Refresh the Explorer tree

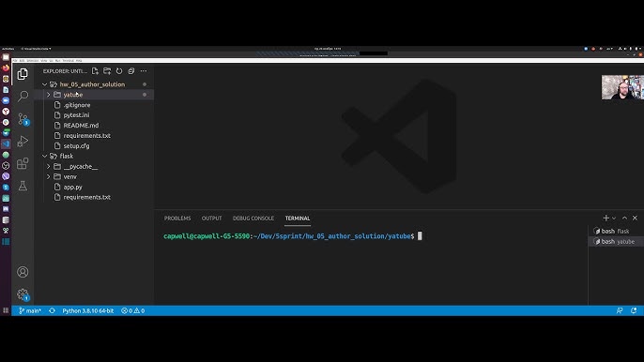119,71
